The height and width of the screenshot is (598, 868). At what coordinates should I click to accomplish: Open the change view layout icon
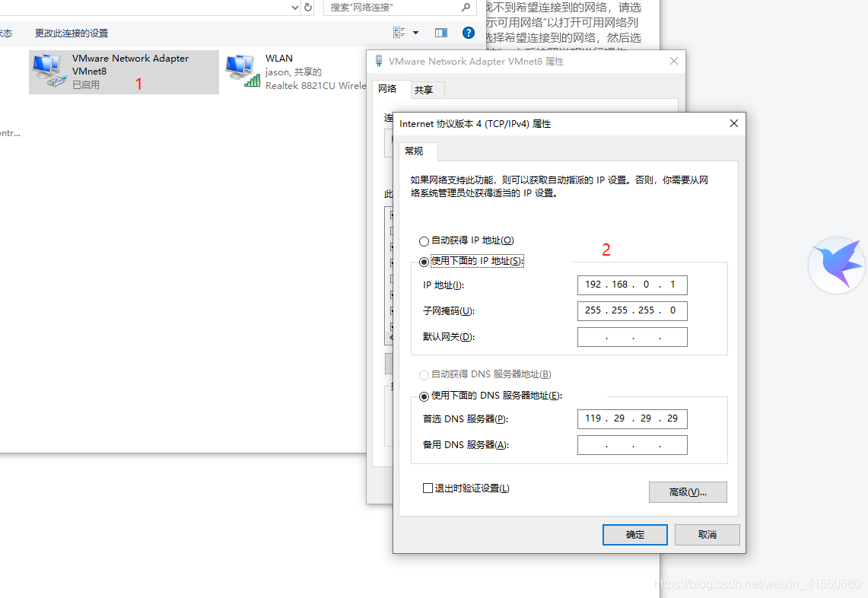point(399,33)
